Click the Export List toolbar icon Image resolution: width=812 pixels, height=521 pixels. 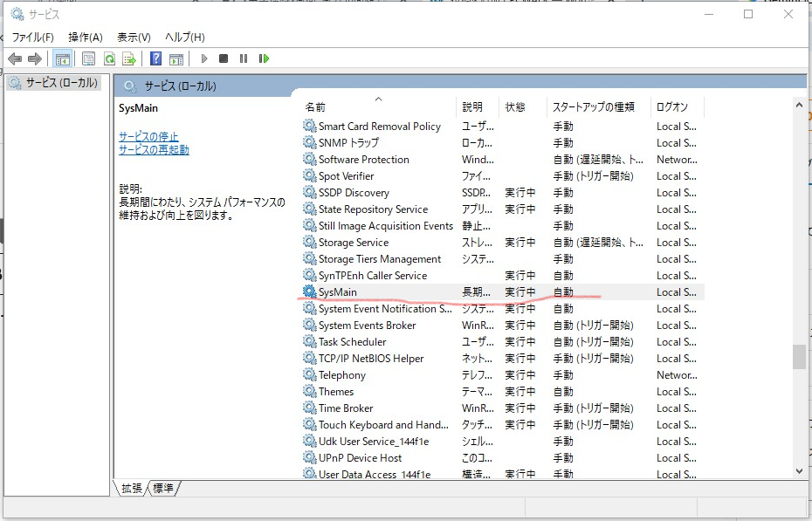(129, 58)
